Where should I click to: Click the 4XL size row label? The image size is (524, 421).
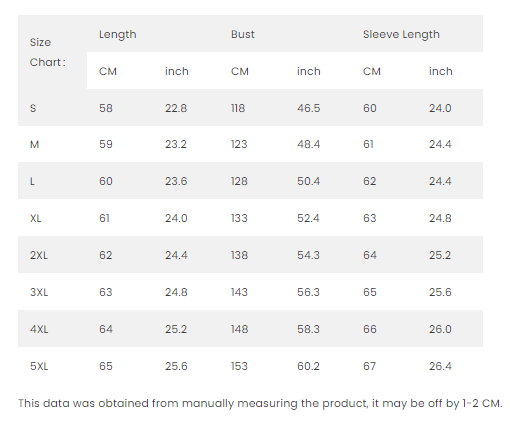[x=39, y=329]
